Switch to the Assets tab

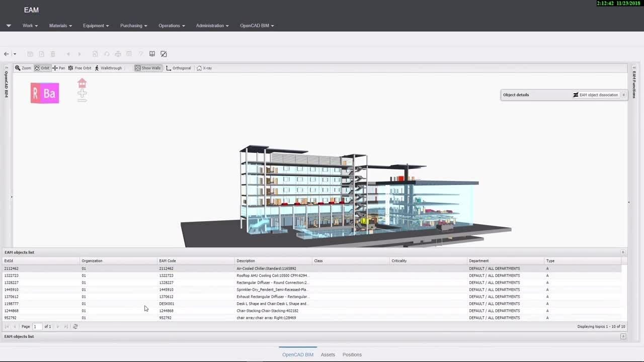[x=328, y=354]
